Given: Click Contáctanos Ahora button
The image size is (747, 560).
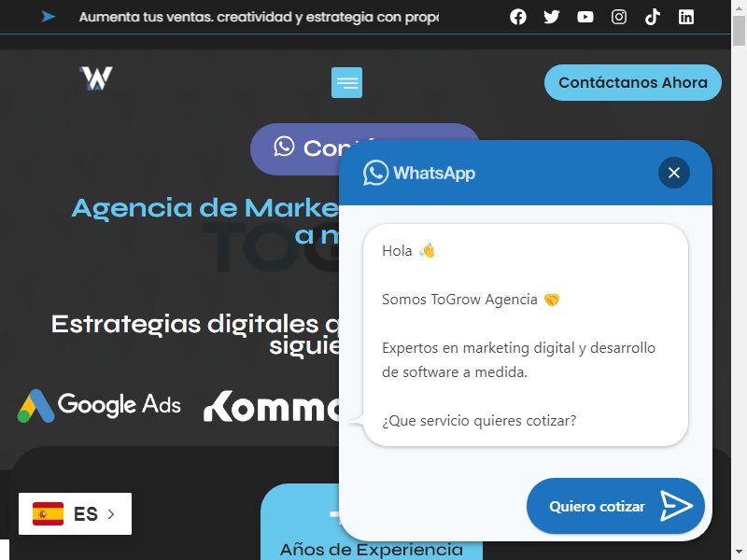Looking at the screenshot, I should click(633, 82).
